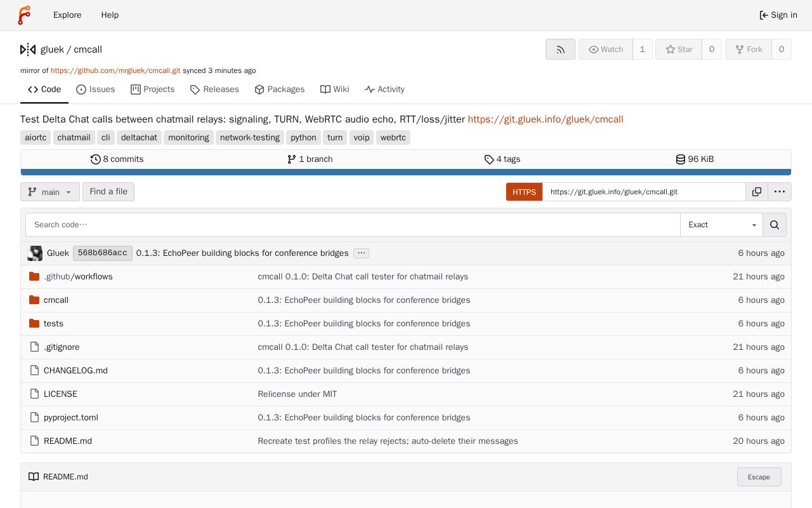Open the tests folder icon
Screen dimensions: 812x508
pyautogui.click(x=34, y=323)
